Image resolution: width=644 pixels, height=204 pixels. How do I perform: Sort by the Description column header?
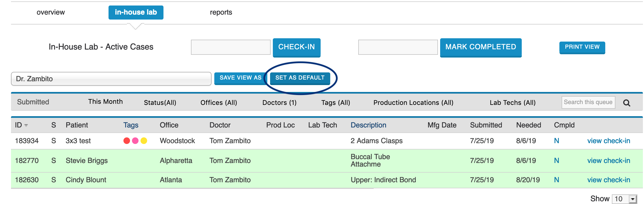click(x=368, y=125)
